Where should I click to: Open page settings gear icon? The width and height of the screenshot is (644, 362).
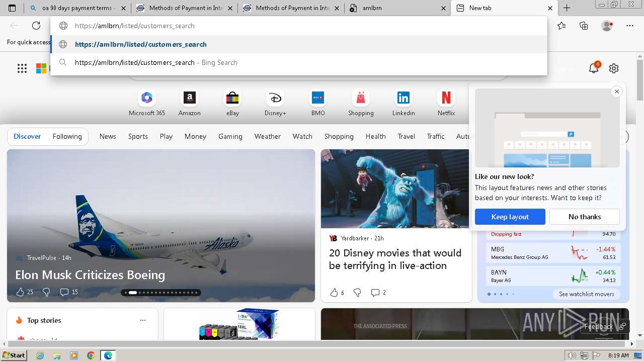(x=613, y=68)
